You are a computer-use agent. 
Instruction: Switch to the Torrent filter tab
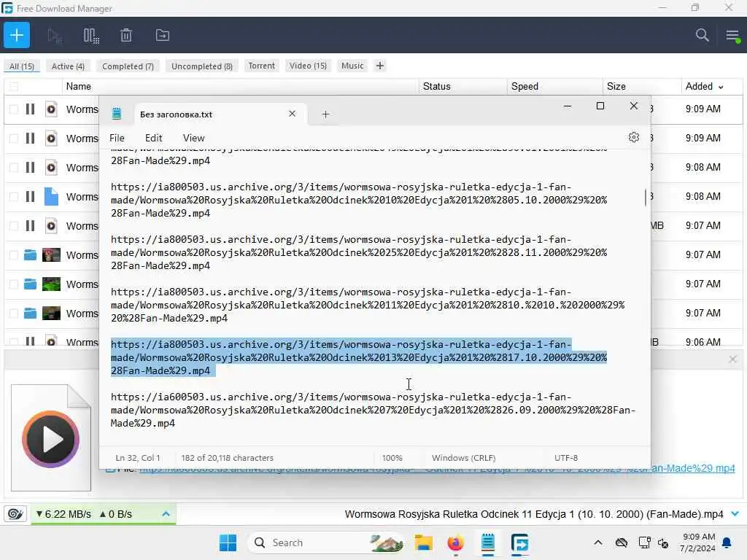262,66
